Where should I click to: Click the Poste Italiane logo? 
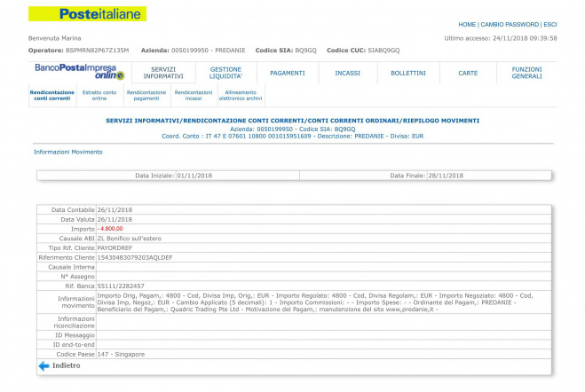pyautogui.click(x=88, y=14)
